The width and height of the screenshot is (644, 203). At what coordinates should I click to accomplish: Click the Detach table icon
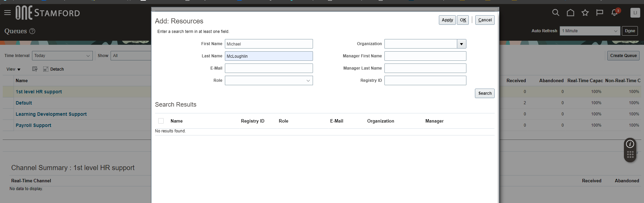pyautogui.click(x=46, y=69)
